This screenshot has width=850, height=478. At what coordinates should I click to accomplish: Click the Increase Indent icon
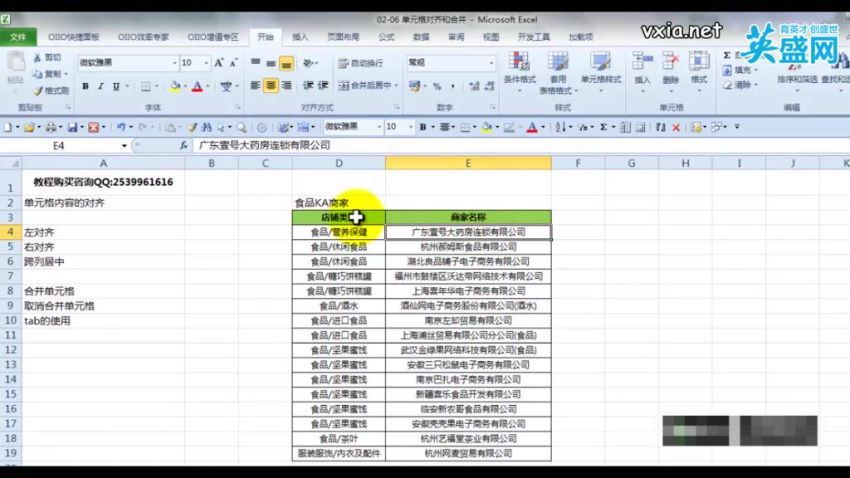(x=323, y=86)
